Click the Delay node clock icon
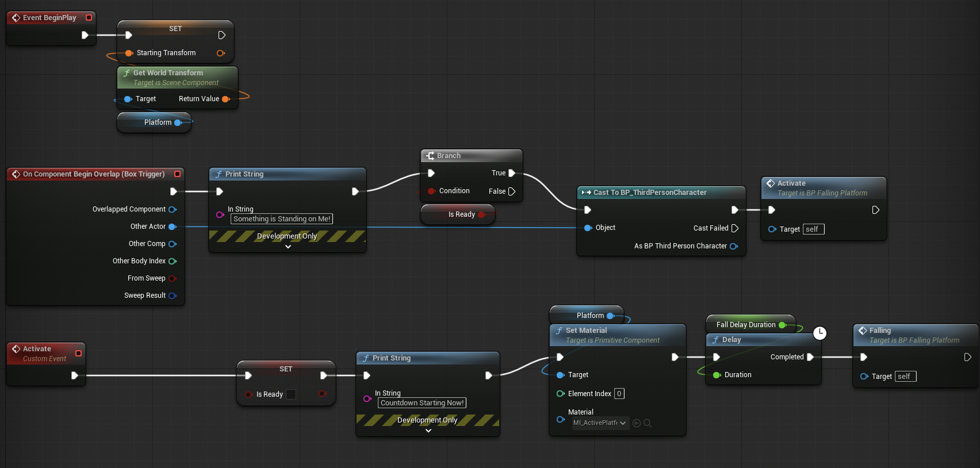Image resolution: width=980 pixels, height=468 pixels. coord(820,333)
